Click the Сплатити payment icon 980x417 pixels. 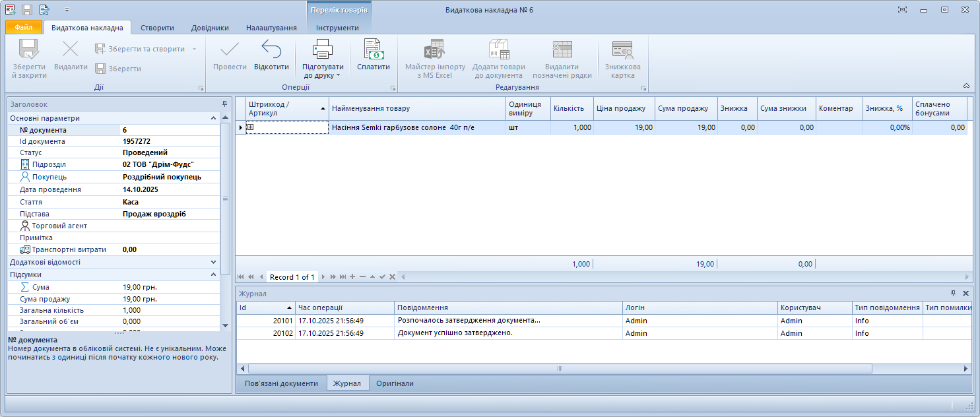click(374, 49)
